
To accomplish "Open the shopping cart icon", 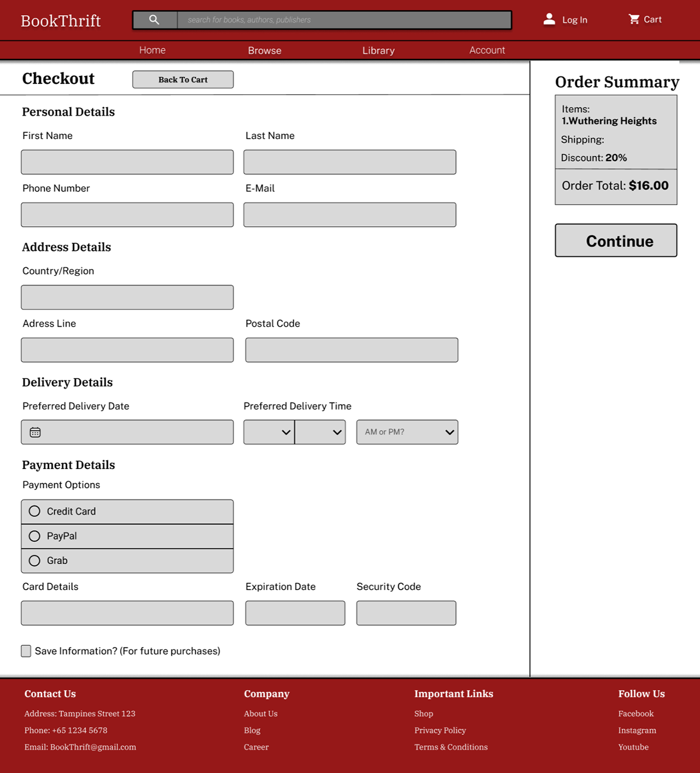I will click(x=634, y=19).
